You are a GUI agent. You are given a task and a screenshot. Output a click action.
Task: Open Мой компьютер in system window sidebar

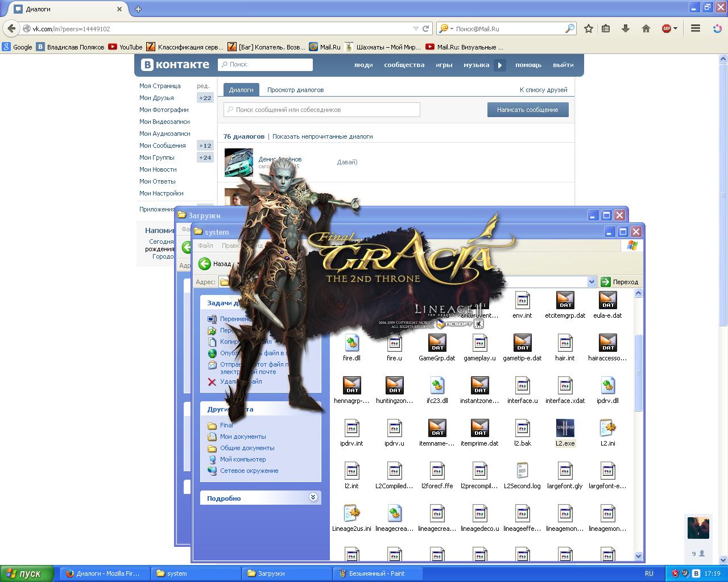tap(242, 459)
